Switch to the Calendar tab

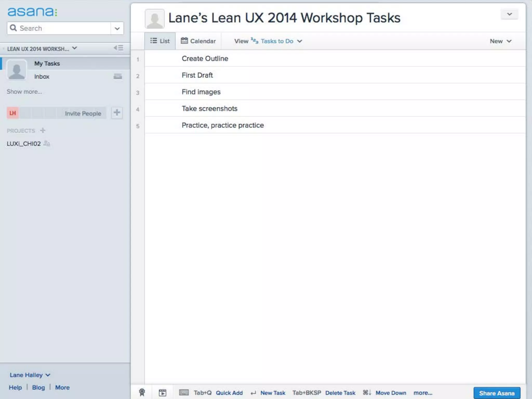click(198, 41)
